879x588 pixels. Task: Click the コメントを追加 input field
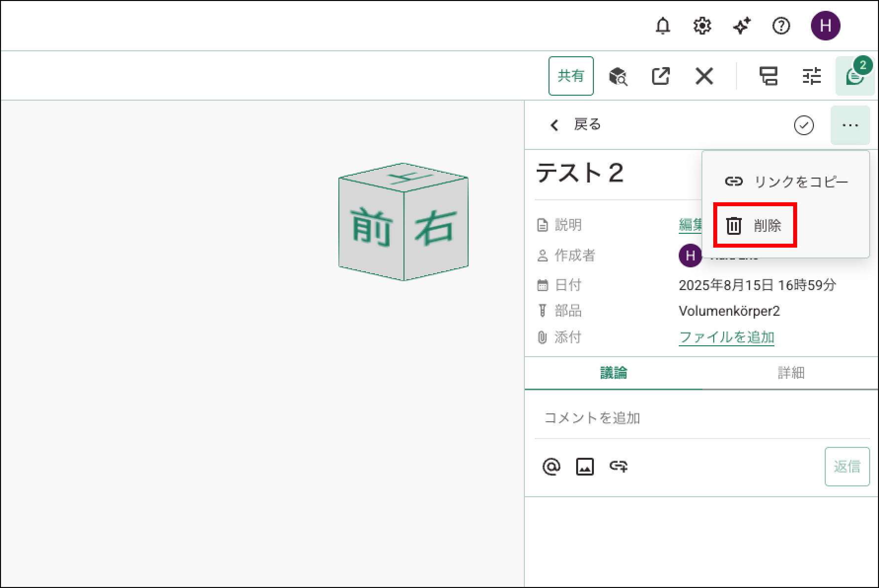coord(701,418)
